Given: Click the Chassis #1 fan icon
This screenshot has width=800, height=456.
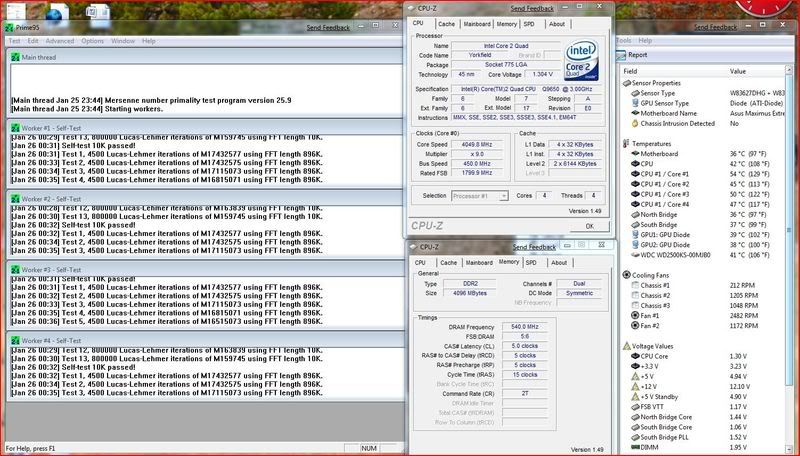Looking at the screenshot, I should point(635,285).
